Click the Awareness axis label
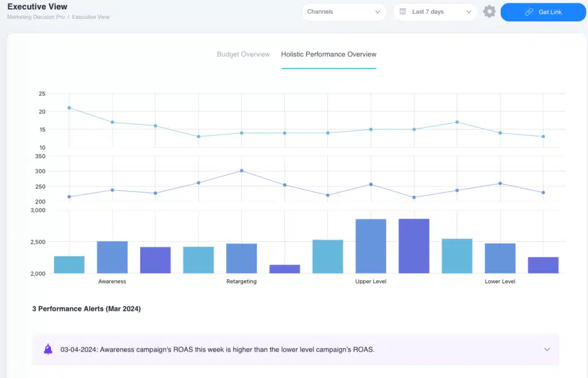The width and height of the screenshot is (588, 378). [x=112, y=281]
